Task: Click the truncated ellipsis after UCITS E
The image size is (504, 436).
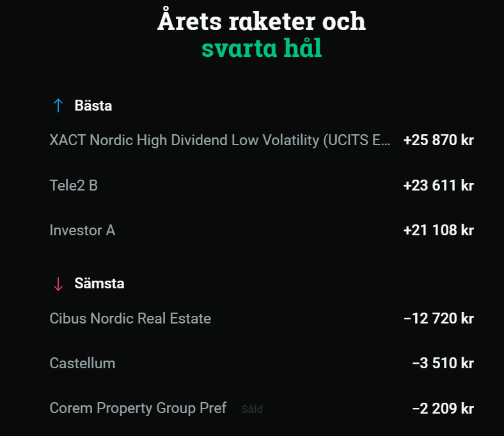Action: (x=386, y=141)
